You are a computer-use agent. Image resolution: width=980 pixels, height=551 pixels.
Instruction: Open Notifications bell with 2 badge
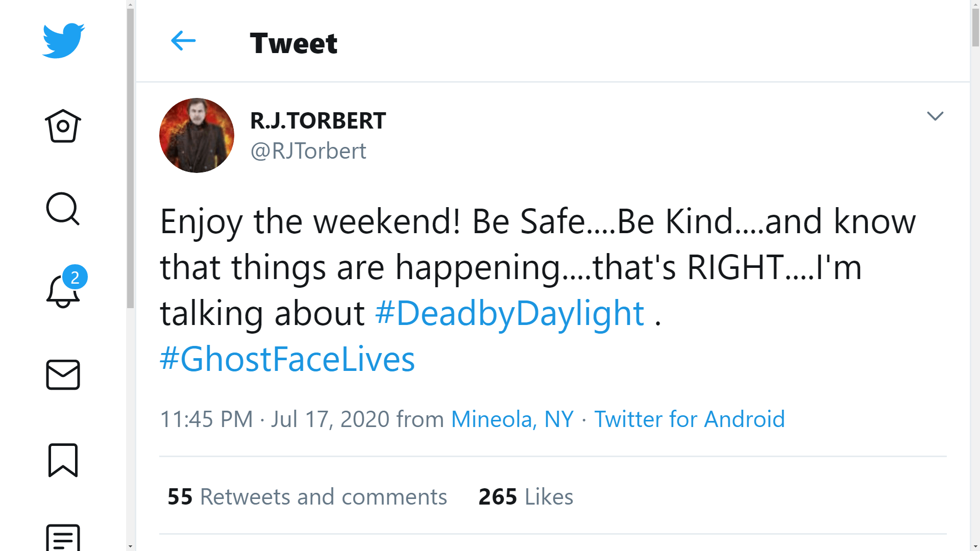tap(64, 291)
